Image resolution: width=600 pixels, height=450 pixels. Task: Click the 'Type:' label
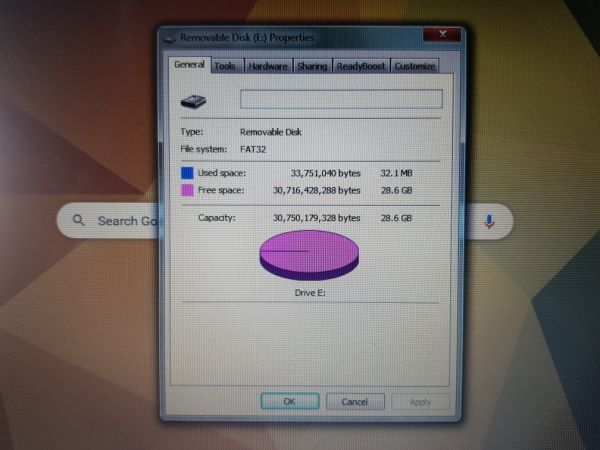click(192, 132)
